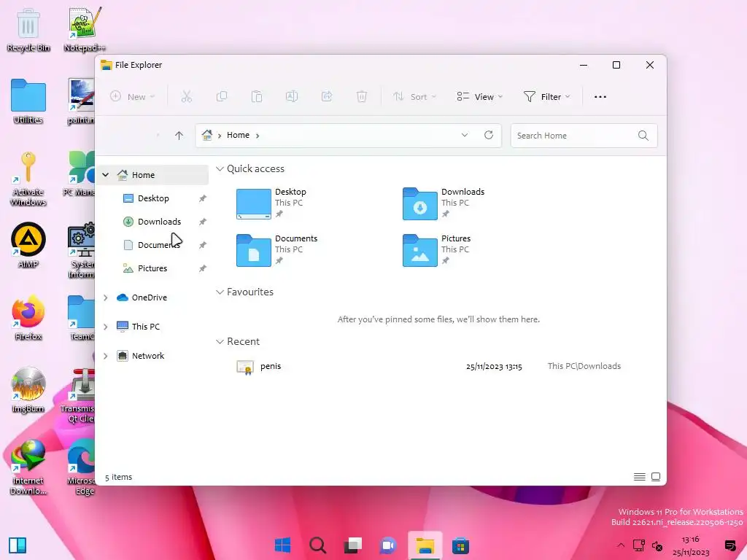Select Pictures in navigation pane

(x=152, y=268)
